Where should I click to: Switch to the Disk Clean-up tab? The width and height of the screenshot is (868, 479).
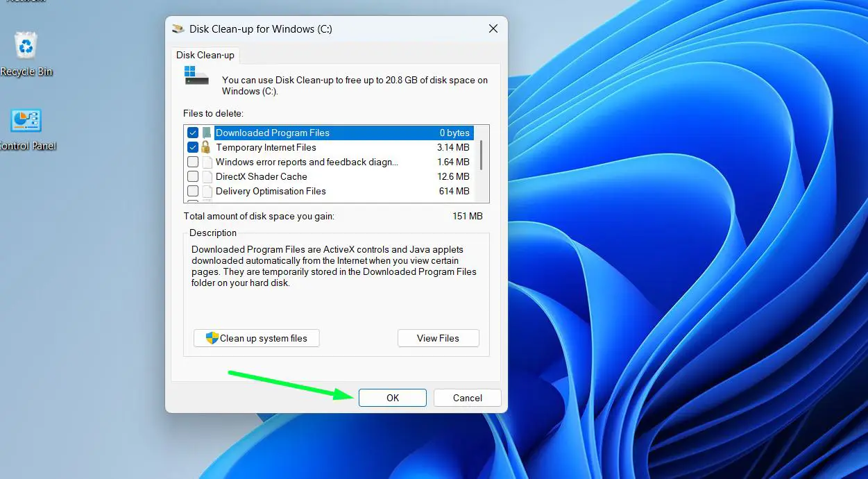205,55
